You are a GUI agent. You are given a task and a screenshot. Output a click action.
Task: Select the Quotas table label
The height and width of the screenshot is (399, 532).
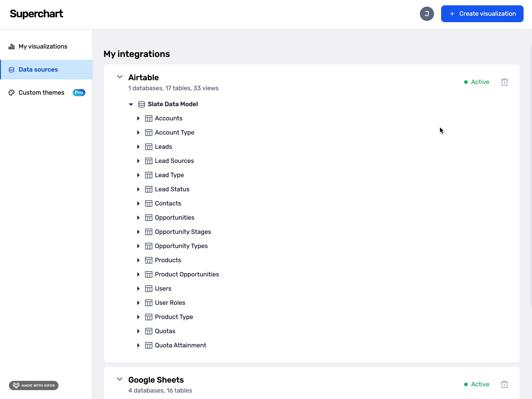(165, 331)
